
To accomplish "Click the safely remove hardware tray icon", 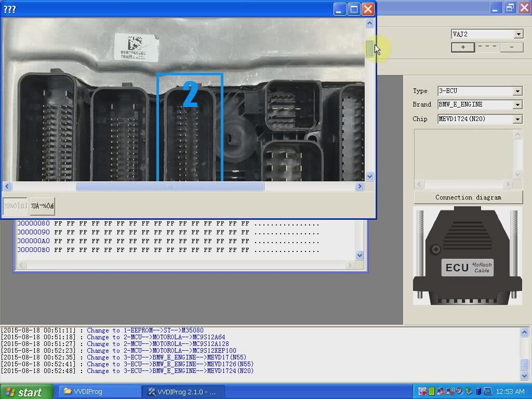I will click(x=469, y=392).
